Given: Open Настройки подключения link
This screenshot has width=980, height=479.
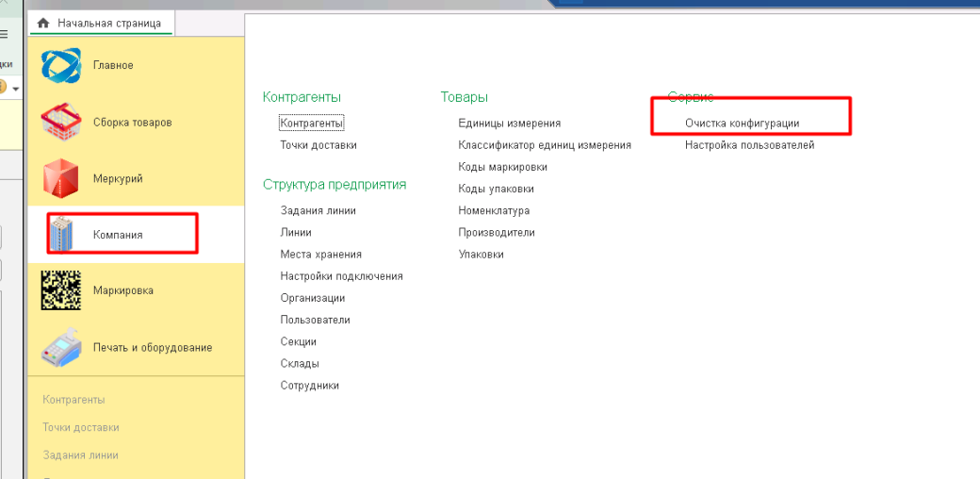Looking at the screenshot, I should tap(342, 276).
